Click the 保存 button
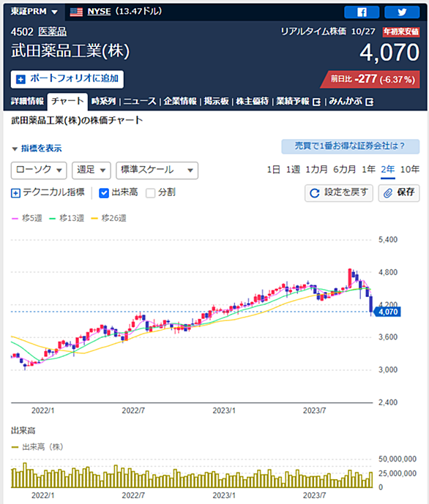Screen dimensions: 429x504 (x=399, y=193)
